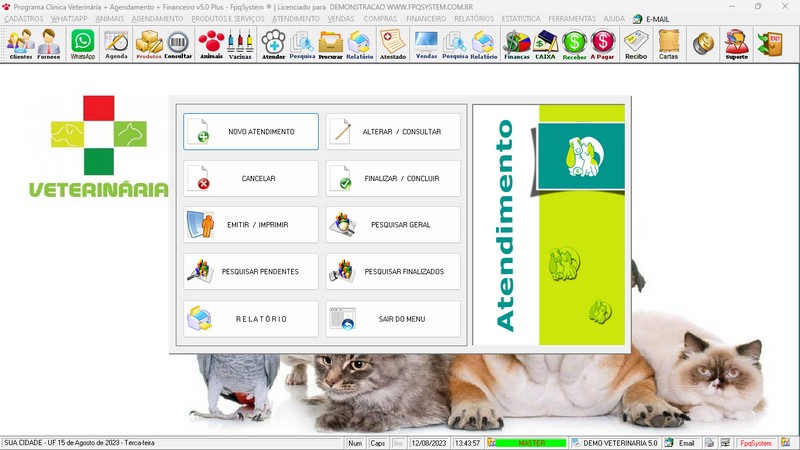Open the Vendas monitor icon
The image size is (800, 450).
pos(426,44)
